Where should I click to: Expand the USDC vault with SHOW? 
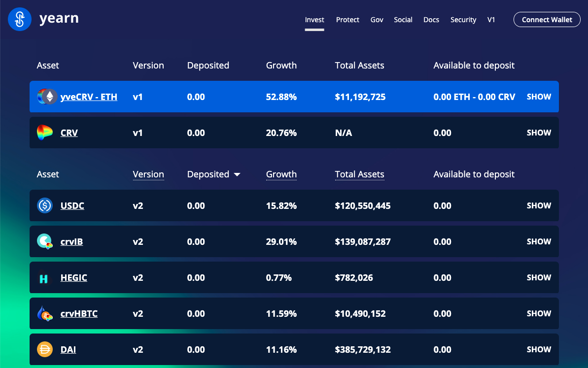pyautogui.click(x=539, y=205)
